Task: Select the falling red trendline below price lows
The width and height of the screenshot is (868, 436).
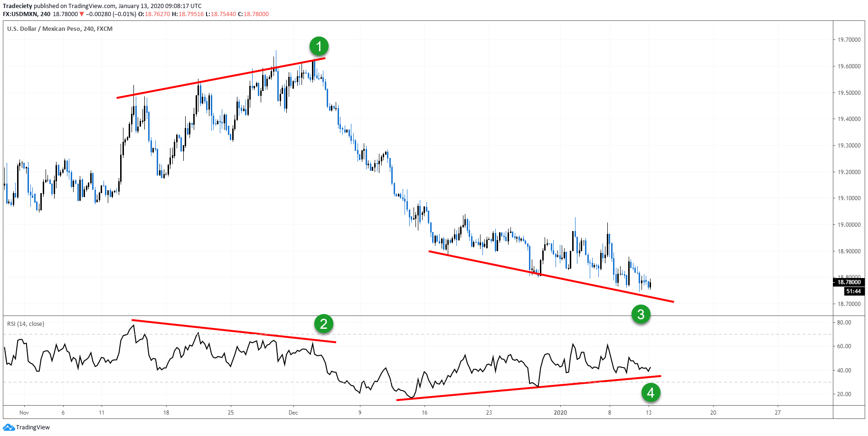Action: [551, 277]
